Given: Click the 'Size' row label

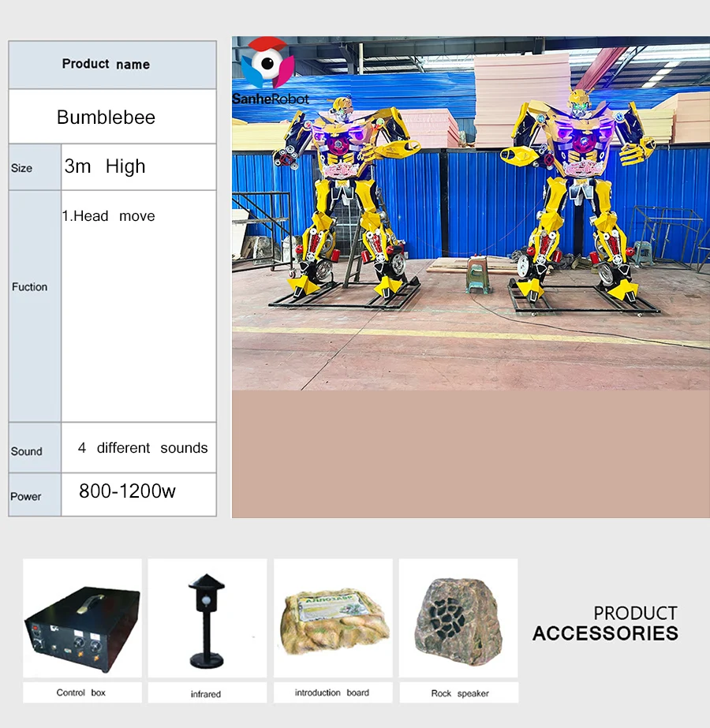Looking at the screenshot, I should point(22,168).
